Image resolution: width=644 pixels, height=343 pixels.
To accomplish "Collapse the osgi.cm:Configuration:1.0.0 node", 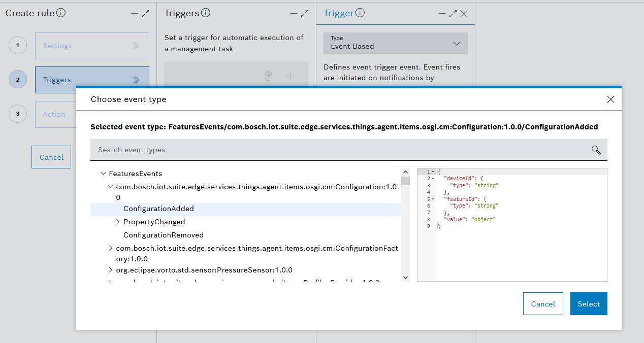I will 111,187.
